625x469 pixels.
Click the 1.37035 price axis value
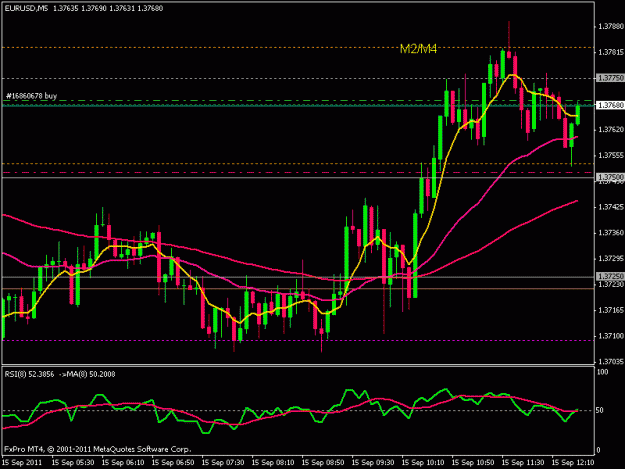(x=611, y=361)
